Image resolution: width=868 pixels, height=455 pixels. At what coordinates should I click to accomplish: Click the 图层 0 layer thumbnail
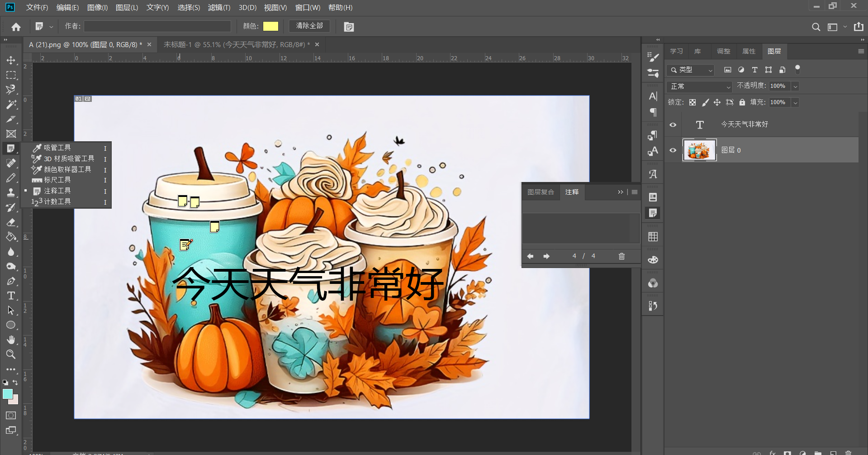tap(699, 150)
